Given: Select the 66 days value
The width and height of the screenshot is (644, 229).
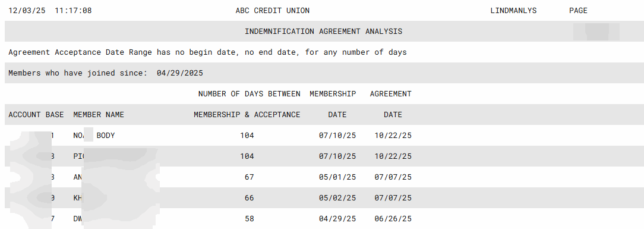Looking at the screenshot, I should coord(250,198).
